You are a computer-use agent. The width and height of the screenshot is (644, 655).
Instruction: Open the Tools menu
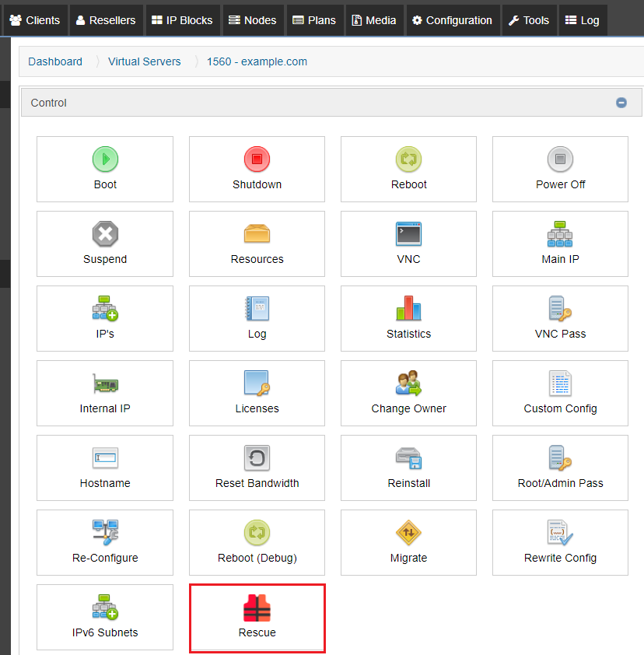point(529,20)
